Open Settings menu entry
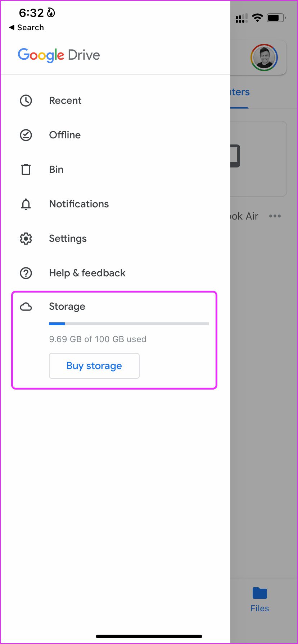The image size is (298, 644). (68, 239)
